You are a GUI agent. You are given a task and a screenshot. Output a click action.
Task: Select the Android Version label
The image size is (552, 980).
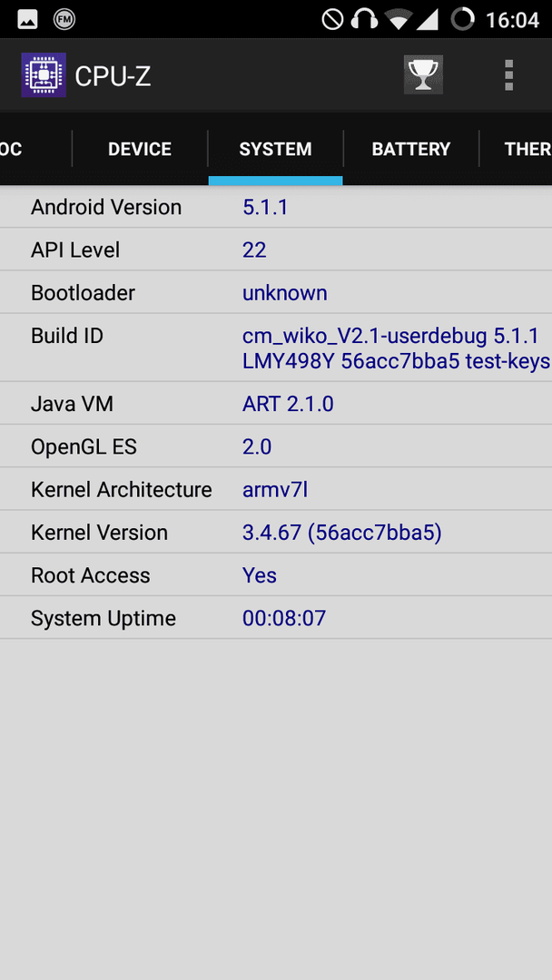106,207
